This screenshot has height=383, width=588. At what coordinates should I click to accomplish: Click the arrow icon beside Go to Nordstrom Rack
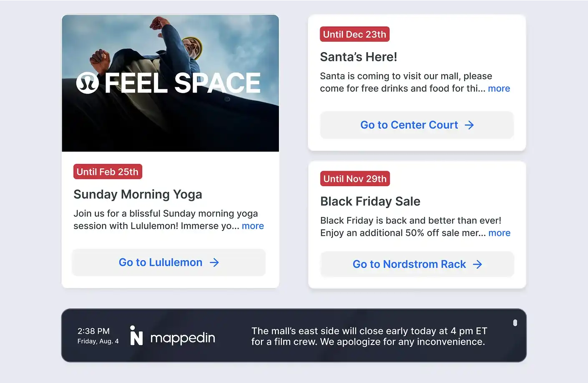(x=477, y=265)
